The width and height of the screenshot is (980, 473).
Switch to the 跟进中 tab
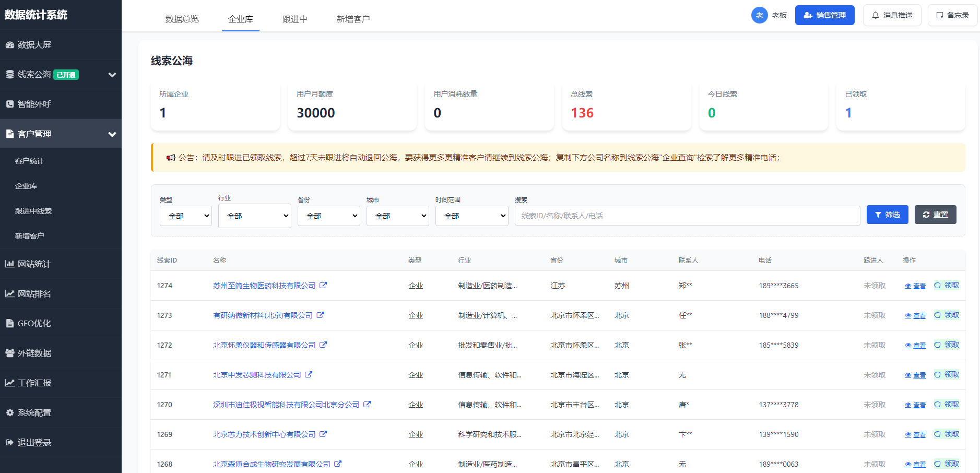pos(295,18)
